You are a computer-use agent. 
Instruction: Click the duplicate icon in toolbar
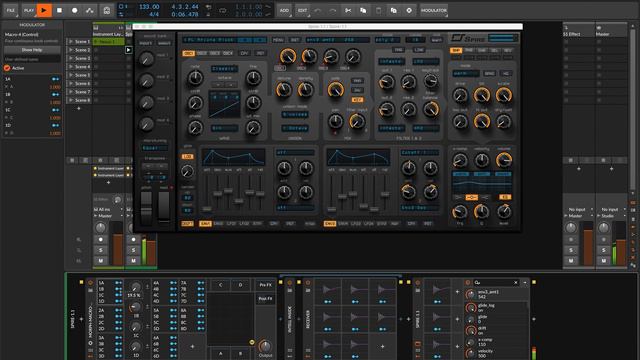coord(393,10)
